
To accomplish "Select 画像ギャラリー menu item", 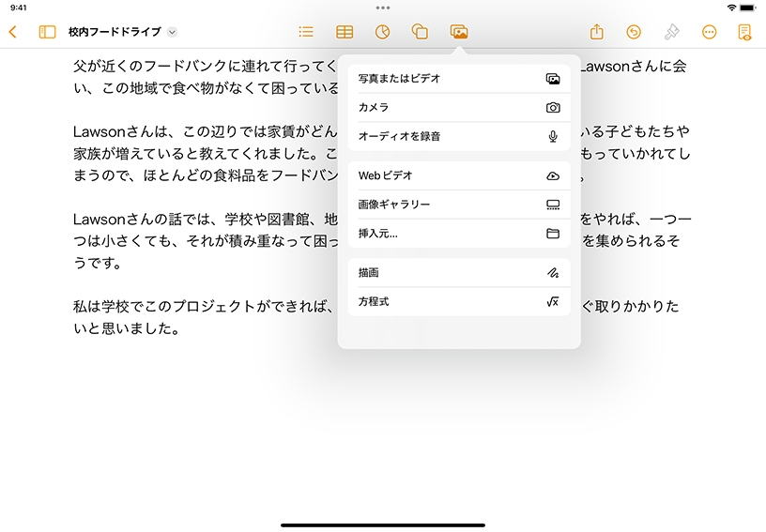I will pos(458,205).
